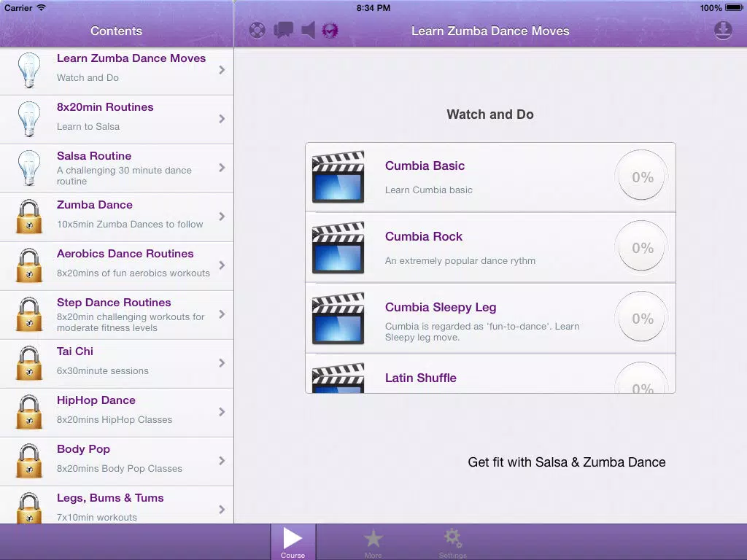
Task: Click '10x5min Zumba Dances to follow' text
Action: pos(130,225)
